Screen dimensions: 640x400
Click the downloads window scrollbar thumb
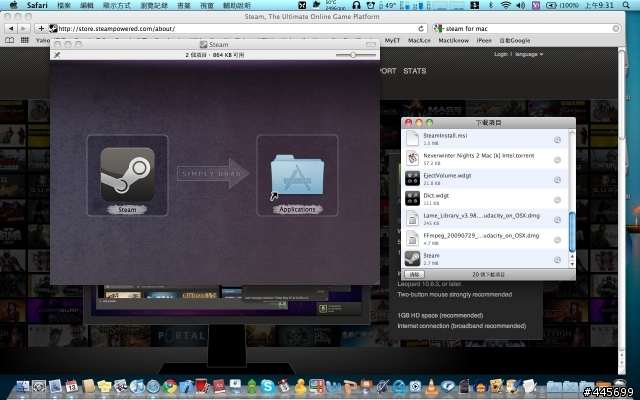[572, 232]
